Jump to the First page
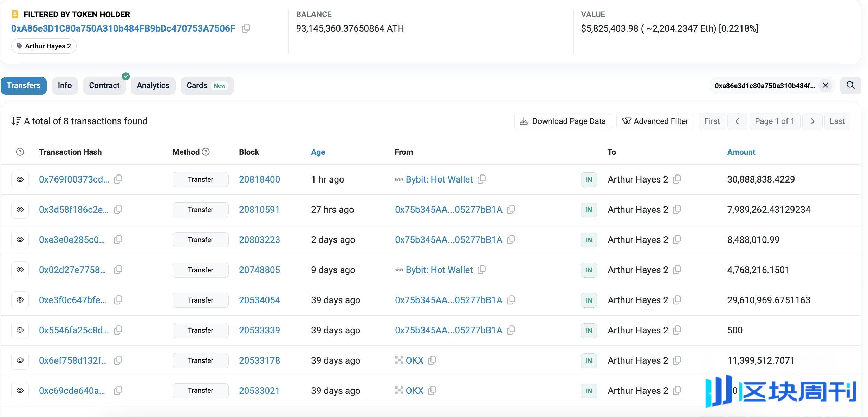868x417 pixels. 712,121
